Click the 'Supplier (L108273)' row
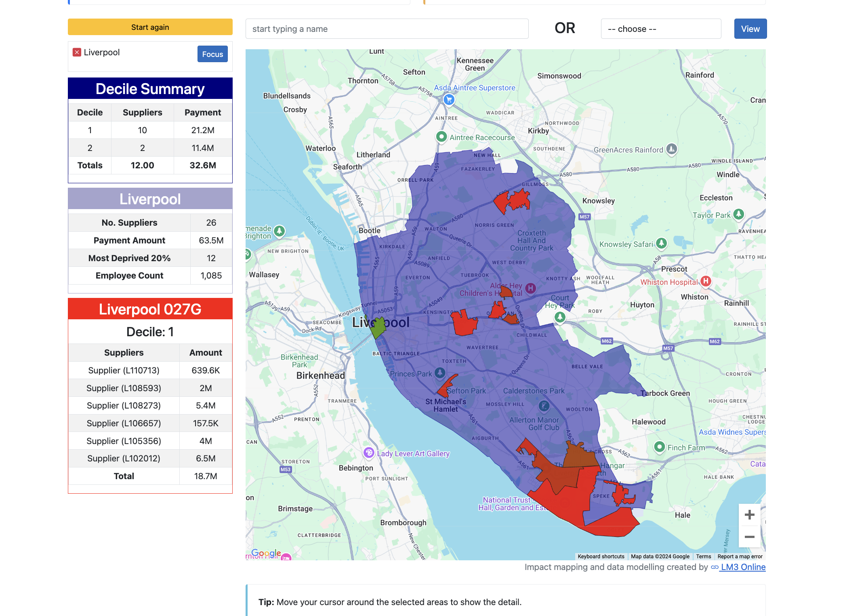 point(150,405)
